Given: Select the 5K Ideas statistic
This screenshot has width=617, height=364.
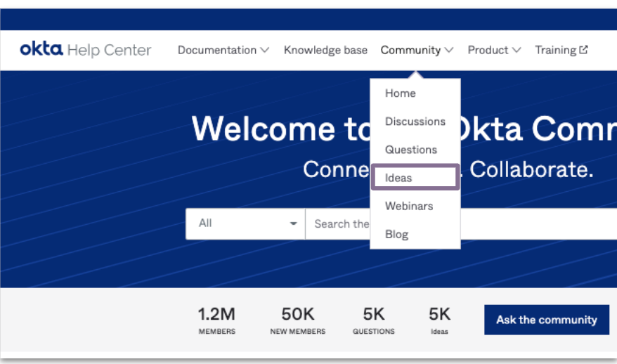Looking at the screenshot, I should click(439, 320).
